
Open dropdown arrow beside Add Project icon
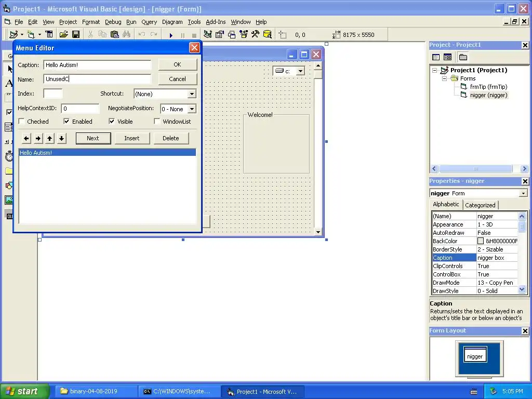click(22, 35)
